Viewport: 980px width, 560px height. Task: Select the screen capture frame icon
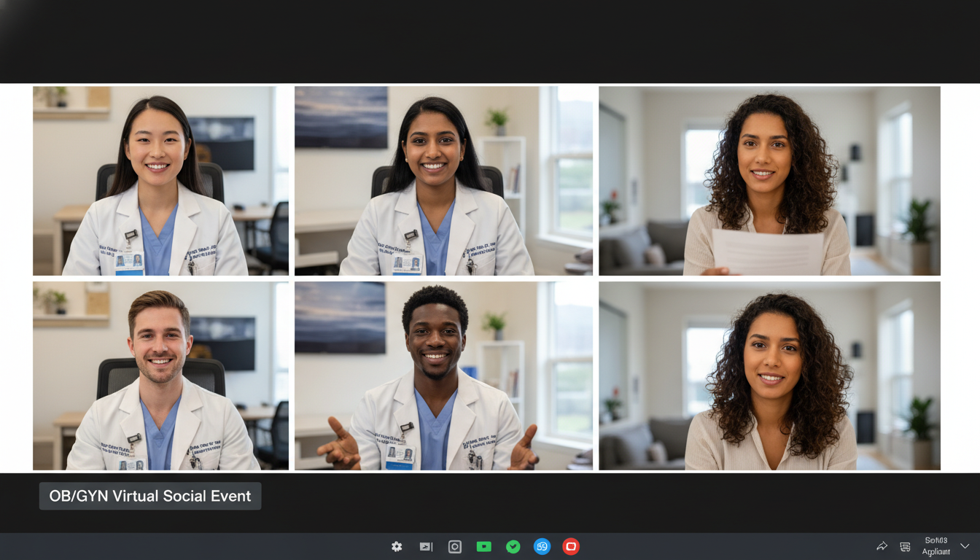click(454, 546)
